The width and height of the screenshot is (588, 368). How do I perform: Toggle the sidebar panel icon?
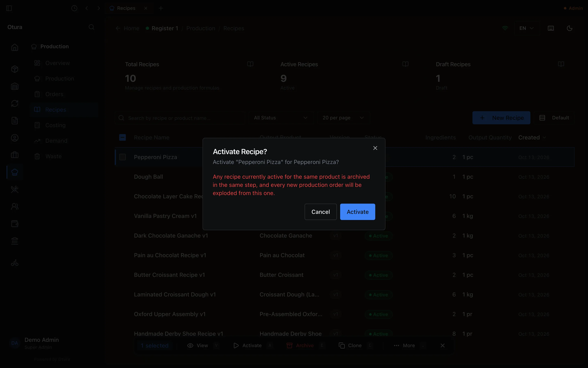pos(9,8)
